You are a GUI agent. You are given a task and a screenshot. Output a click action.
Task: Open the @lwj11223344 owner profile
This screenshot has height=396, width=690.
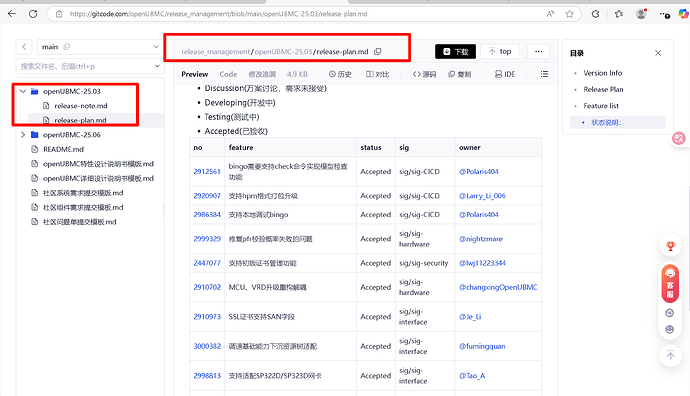pyautogui.click(x=482, y=263)
